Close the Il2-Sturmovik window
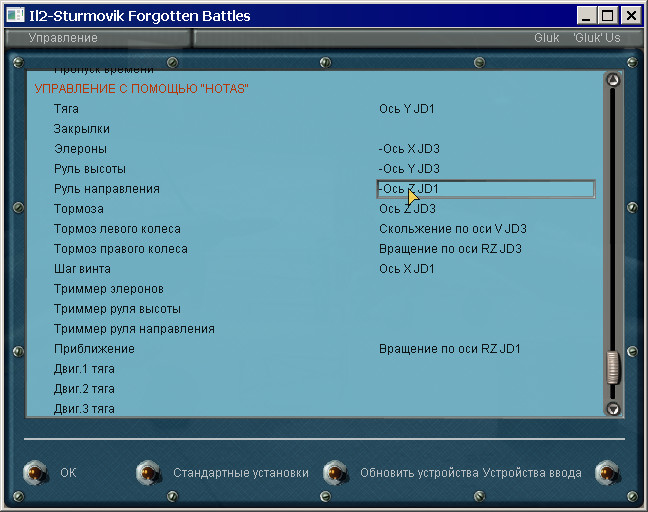 point(631,16)
